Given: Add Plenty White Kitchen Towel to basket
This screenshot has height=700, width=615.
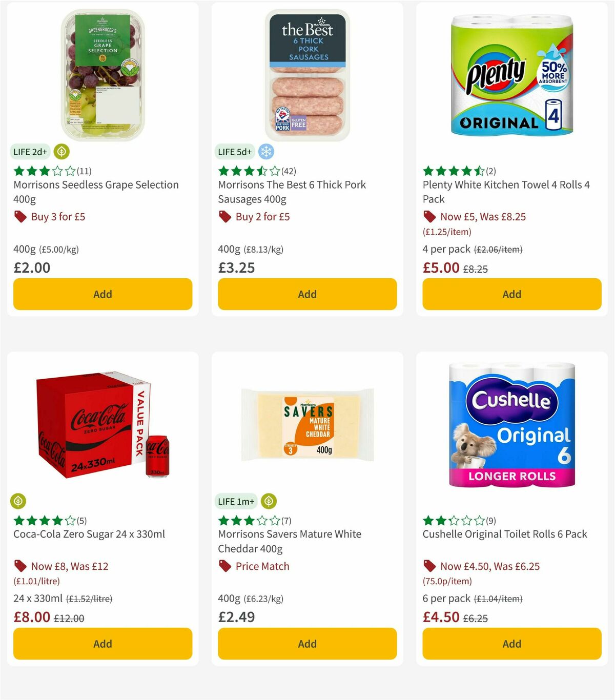Looking at the screenshot, I should click(x=511, y=294).
